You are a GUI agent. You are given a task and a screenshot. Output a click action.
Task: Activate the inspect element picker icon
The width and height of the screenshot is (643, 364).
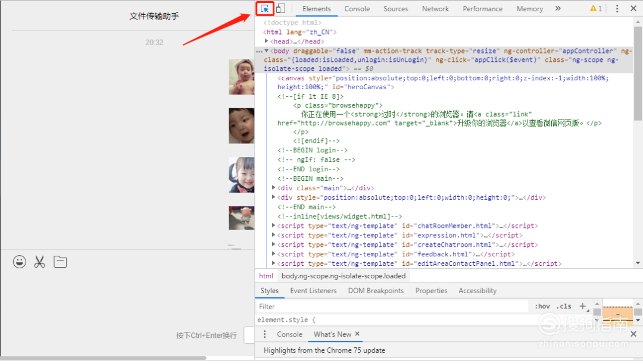pyautogui.click(x=264, y=8)
